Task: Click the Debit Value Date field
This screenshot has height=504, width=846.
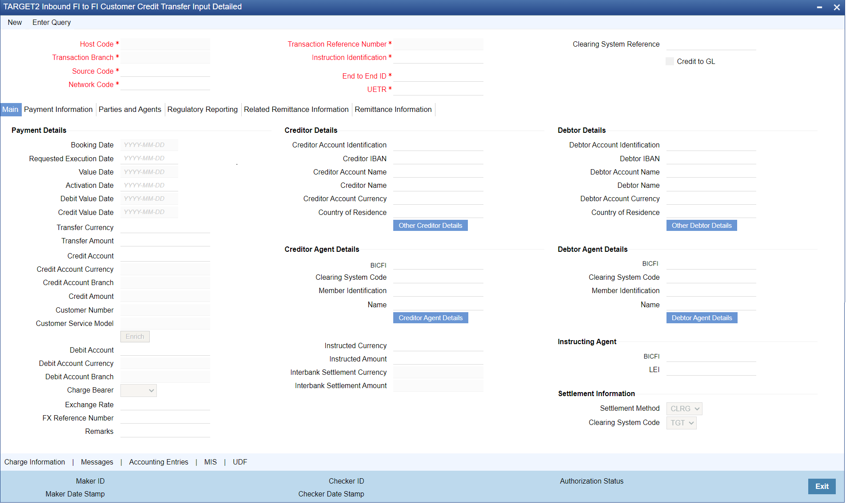Action: tap(149, 199)
